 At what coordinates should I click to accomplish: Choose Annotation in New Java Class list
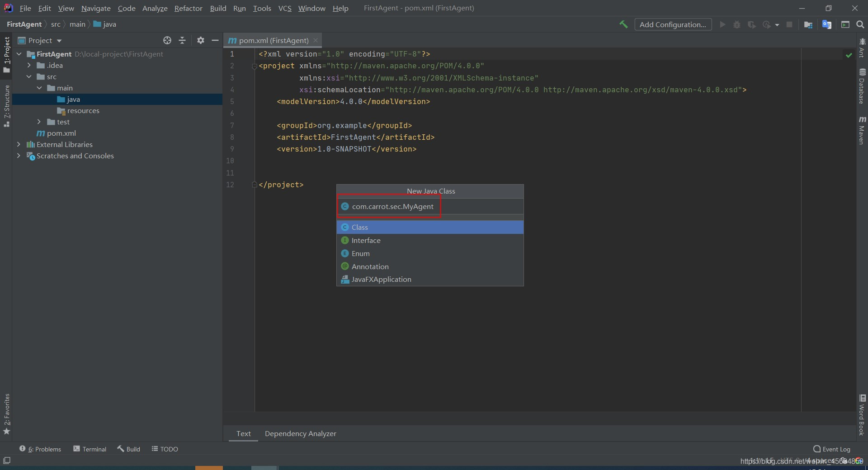430,266
